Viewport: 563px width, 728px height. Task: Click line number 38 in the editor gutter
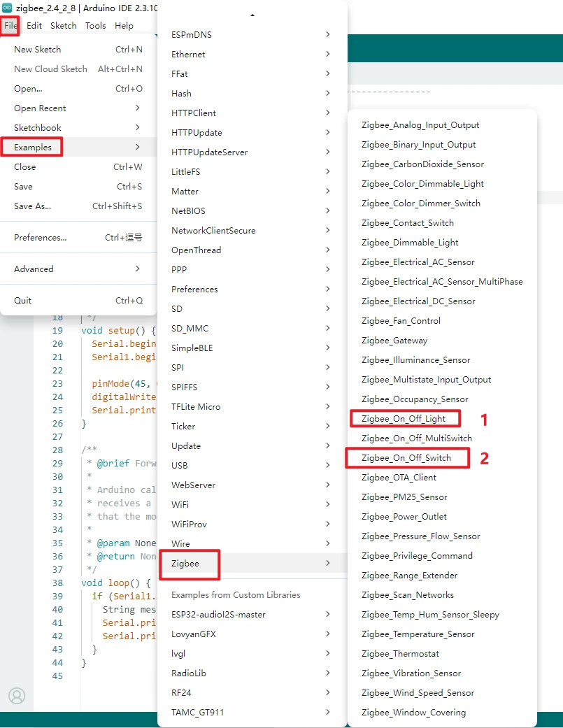[57, 583]
